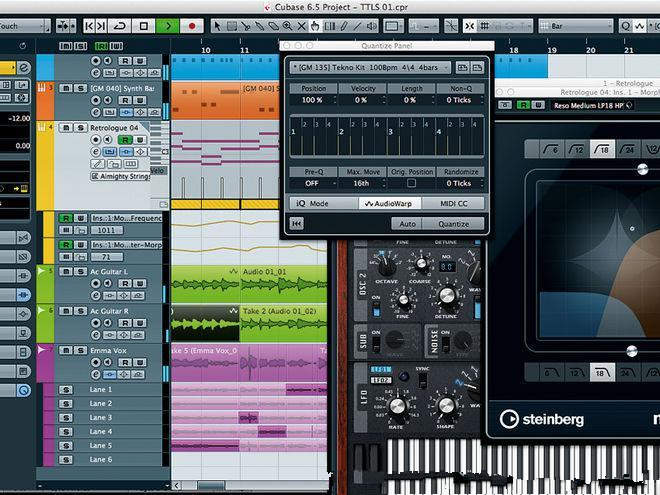Toggle the Cycle loop button
660x495 pixels.
tap(120, 26)
